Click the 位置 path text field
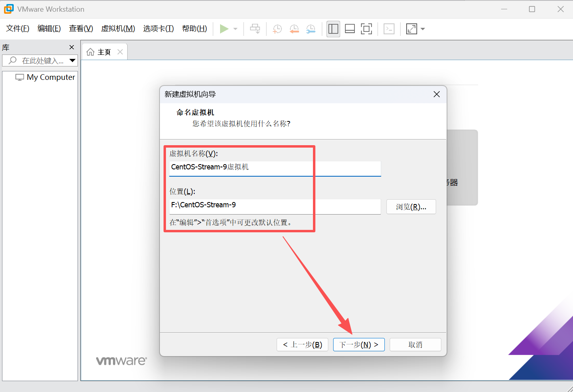This screenshot has width=573, height=392. tap(275, 206)
